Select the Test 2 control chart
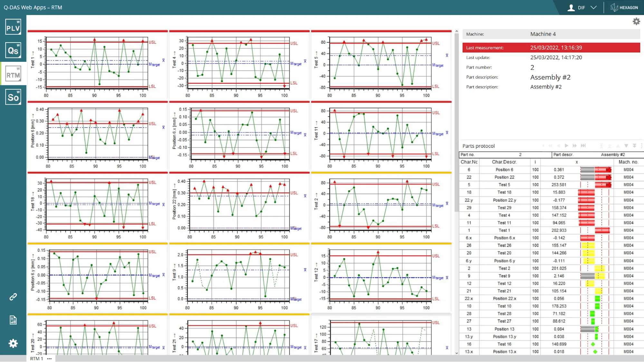Viewport: 644px width, 362px height. pyautogui.click(x=381, y=208)
